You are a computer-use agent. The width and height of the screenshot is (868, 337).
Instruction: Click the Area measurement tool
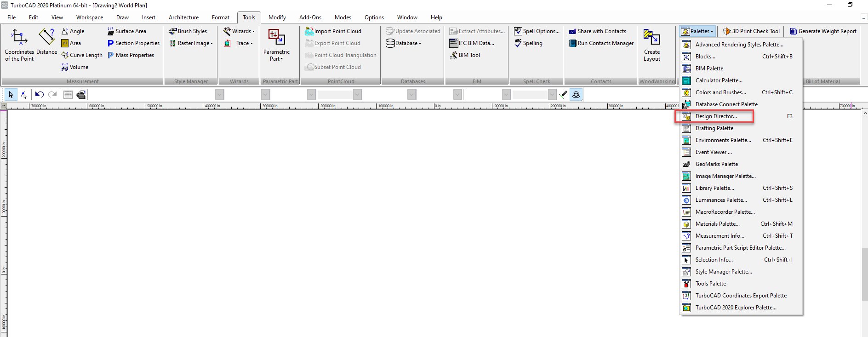(x=71, y=43)
